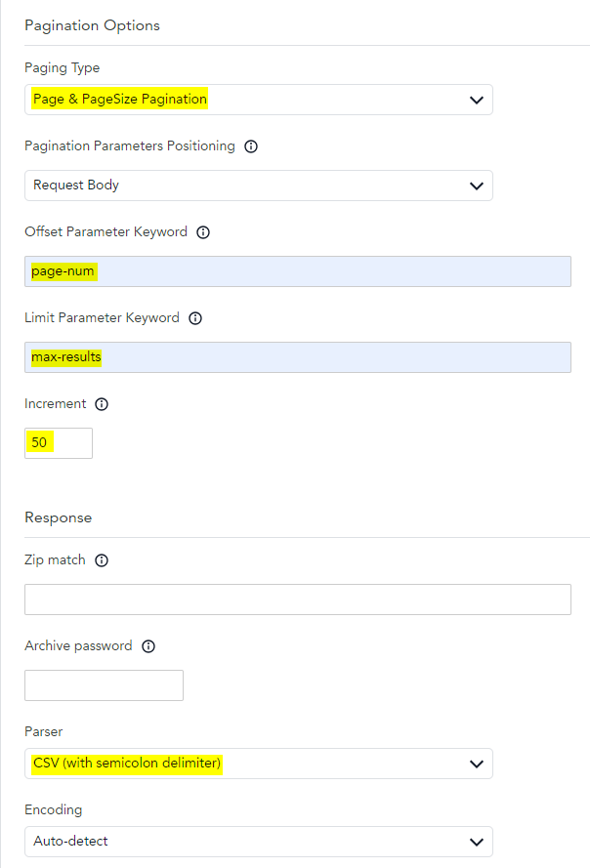Open info tooltip for Limit Parameter Keyword
590x868 pixels.
tap(195, 318)
